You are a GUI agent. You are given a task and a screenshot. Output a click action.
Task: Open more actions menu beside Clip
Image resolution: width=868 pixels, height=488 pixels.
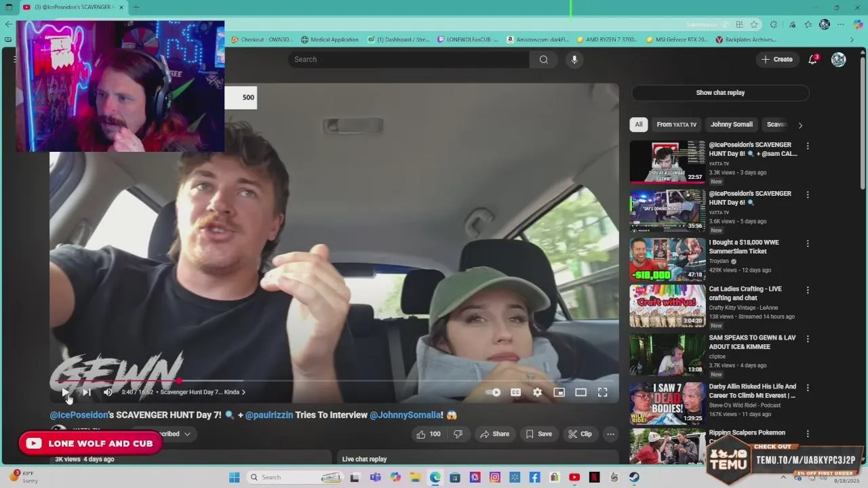(610, 434)
